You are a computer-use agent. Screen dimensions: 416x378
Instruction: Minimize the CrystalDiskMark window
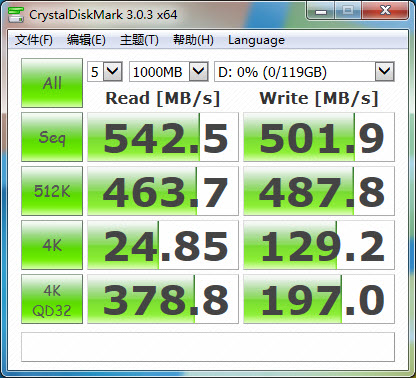[x=321, y=11]
